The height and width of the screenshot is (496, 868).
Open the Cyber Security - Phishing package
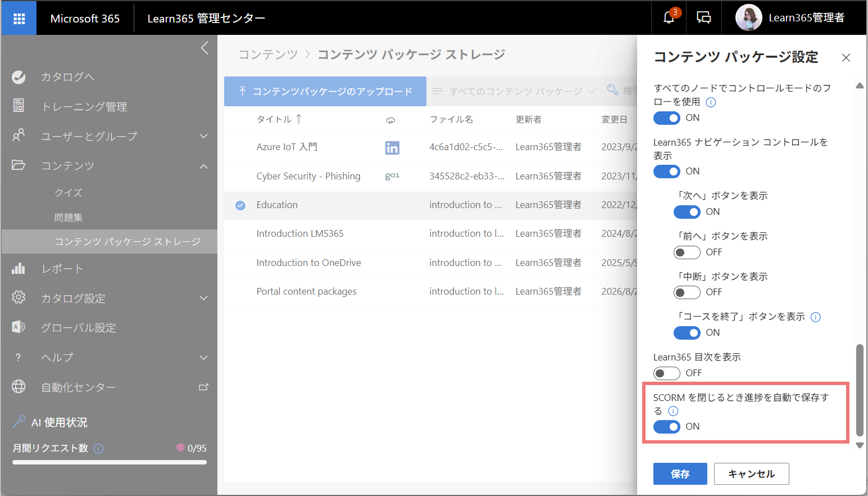(308, 176)
